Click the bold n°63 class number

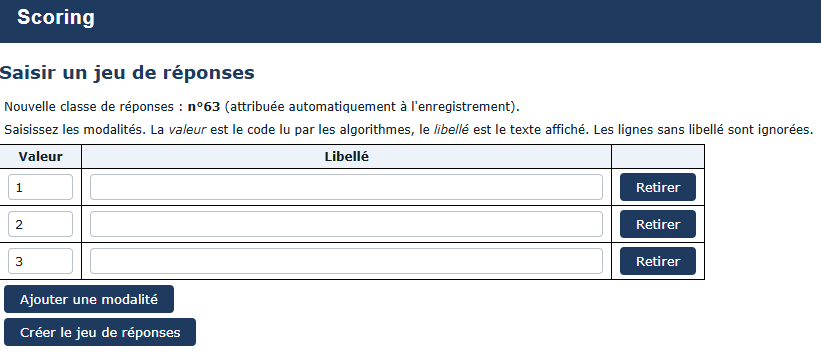pos(204,107)
